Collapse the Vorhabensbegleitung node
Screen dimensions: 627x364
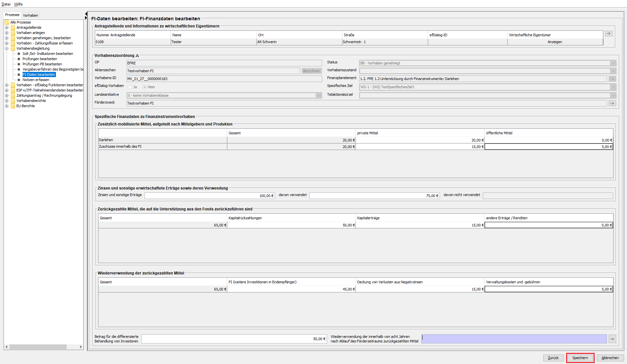tap(7, 48)
